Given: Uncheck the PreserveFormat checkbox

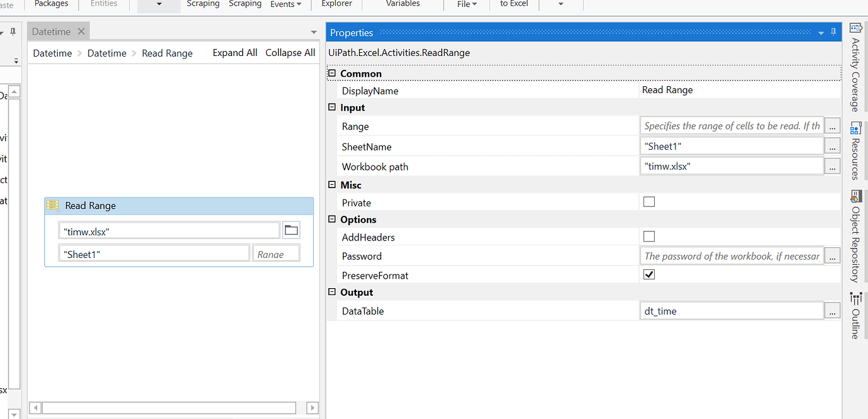Looking at the screenshot, I should [x=649, y=274].
